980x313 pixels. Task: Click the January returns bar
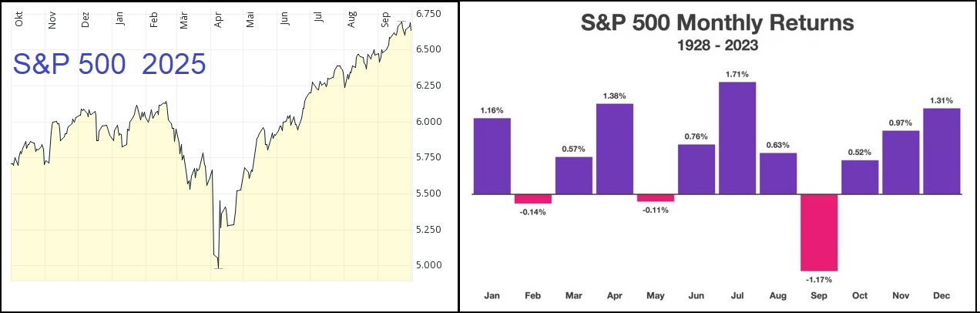(x=492, y=156)
